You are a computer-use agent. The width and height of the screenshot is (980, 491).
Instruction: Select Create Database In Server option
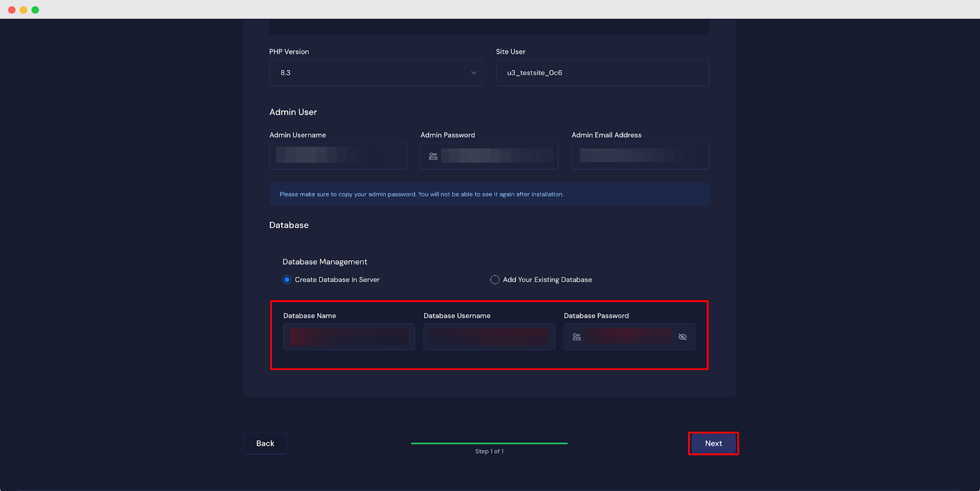coord(287,280)
